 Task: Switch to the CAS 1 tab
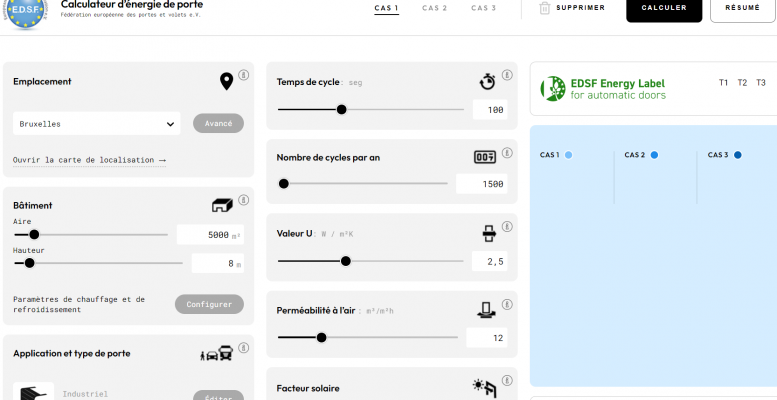coord(387,8)
